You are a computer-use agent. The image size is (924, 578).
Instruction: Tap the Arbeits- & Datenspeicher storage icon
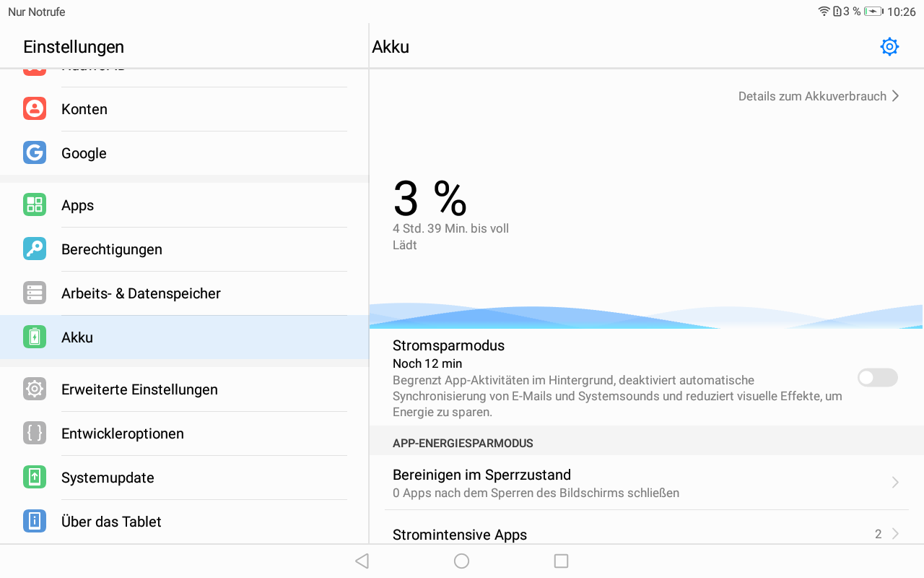tap(35, 293)
